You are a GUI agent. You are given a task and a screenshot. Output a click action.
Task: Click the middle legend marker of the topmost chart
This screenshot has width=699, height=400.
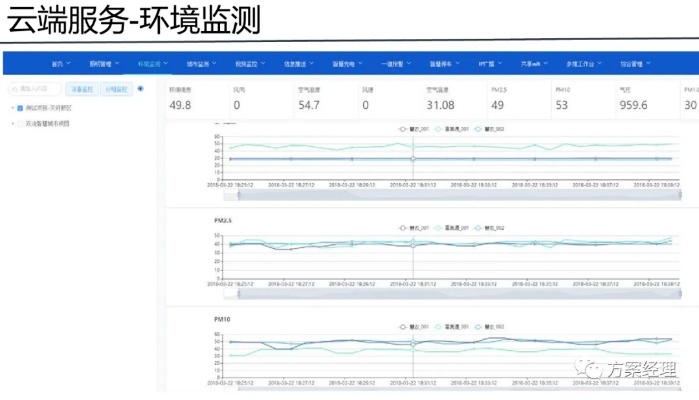click(x=440, y=130)
